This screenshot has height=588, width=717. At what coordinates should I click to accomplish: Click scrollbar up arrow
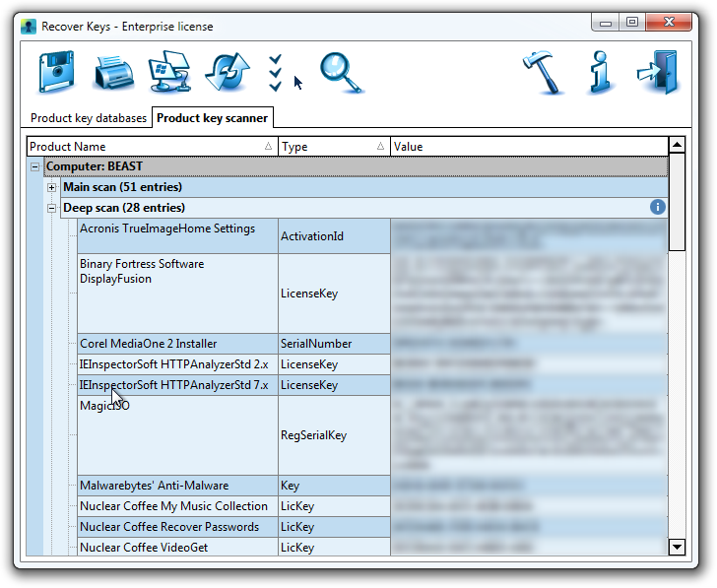click(x=677, y=145)
